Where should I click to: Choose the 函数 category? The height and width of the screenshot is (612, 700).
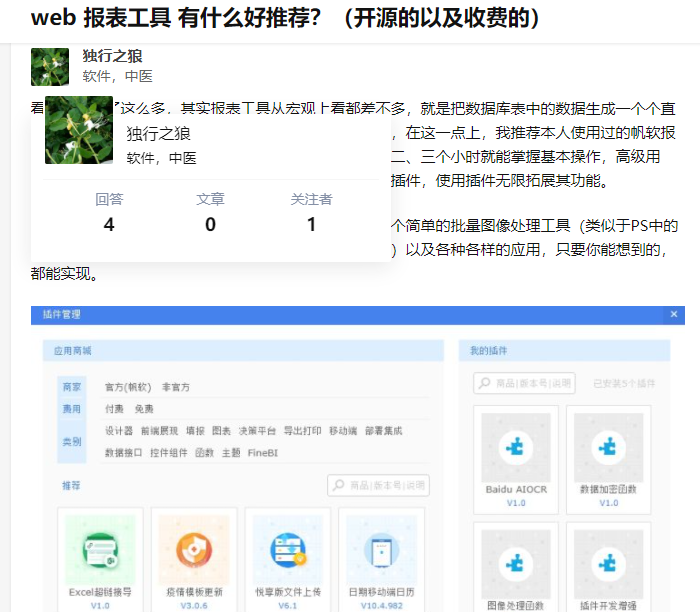click(204, 453)
